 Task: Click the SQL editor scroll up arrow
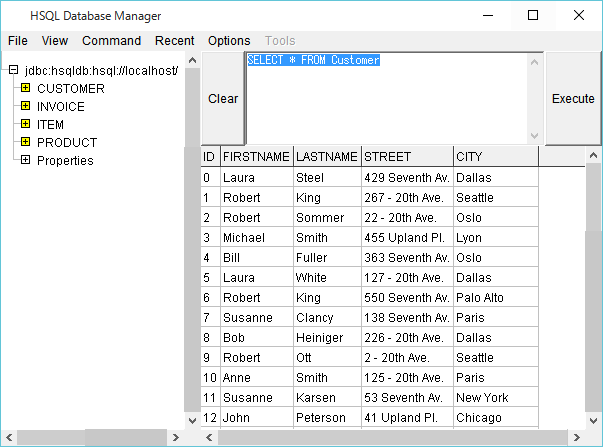pyautogui.click(x=534, y=62)
